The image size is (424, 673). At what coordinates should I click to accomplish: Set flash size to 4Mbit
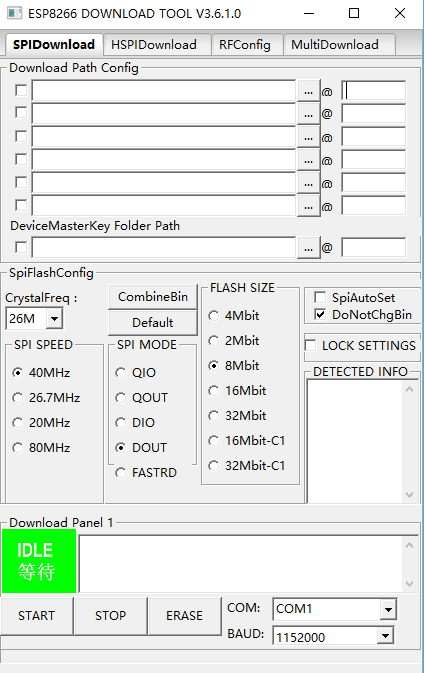click(234, 315)
